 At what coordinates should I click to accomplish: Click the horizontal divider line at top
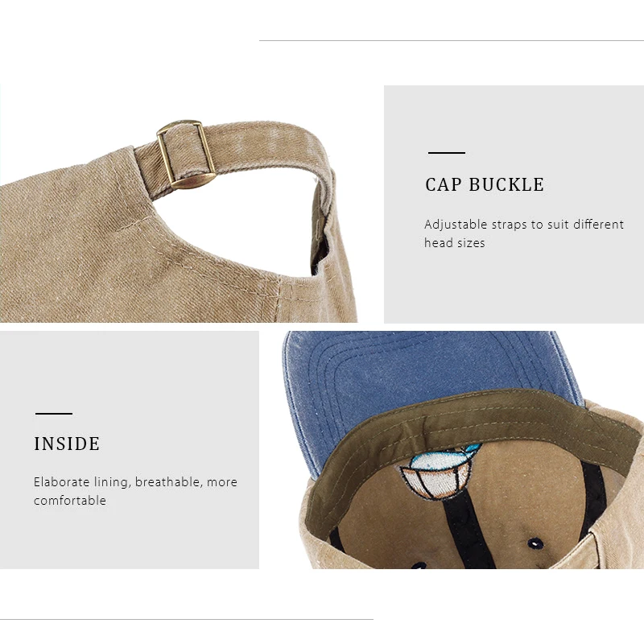pos(452,41)
